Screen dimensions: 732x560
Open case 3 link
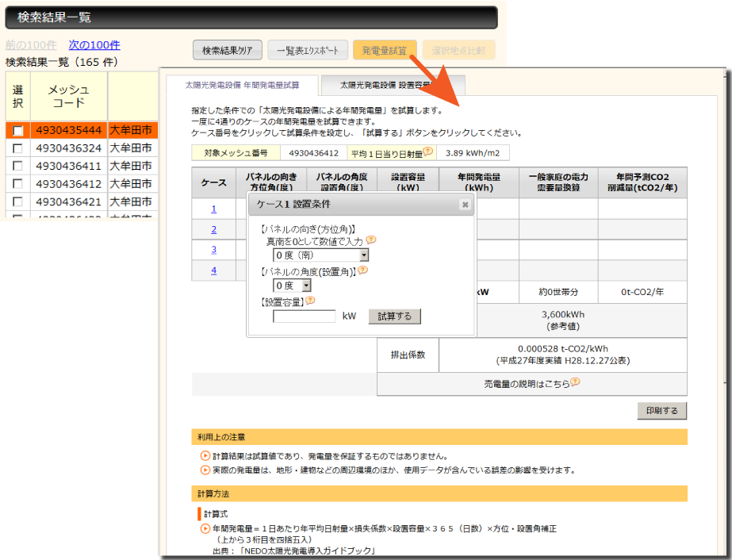click(x=214, y=249)
